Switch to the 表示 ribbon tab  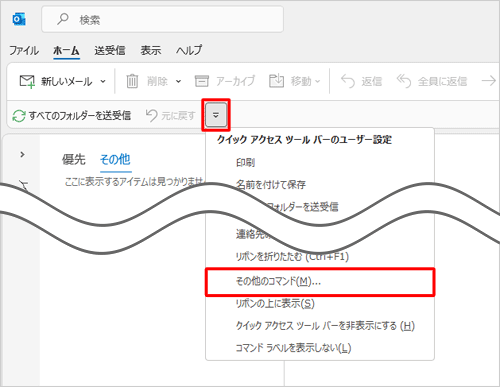coord(151,51)
